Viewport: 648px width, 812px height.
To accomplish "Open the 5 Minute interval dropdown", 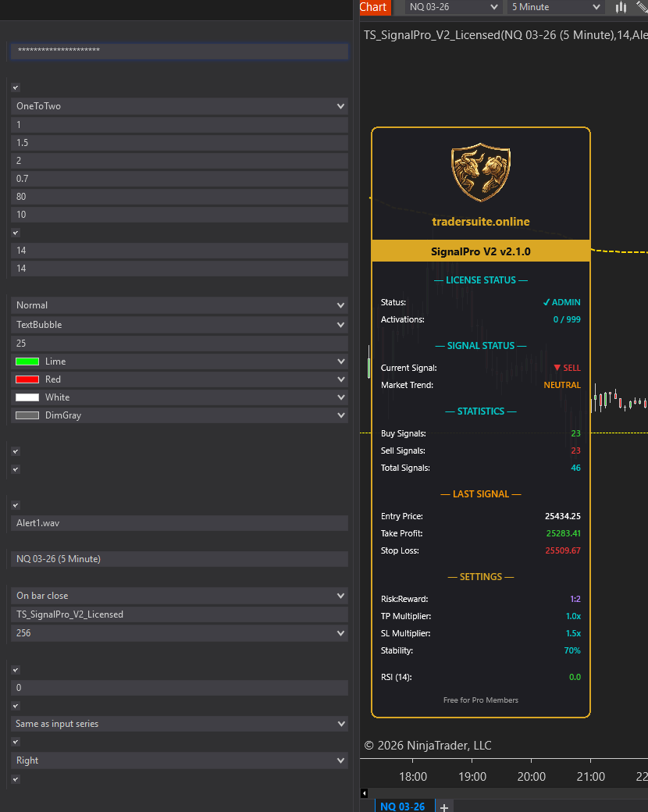I will click(556, 7).
